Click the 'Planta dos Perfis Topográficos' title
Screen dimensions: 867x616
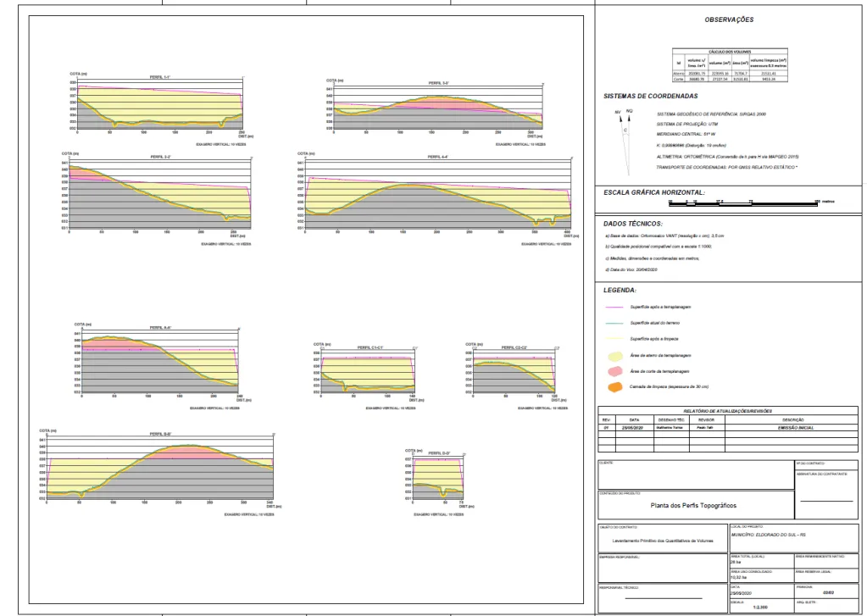tap(693, 506)
